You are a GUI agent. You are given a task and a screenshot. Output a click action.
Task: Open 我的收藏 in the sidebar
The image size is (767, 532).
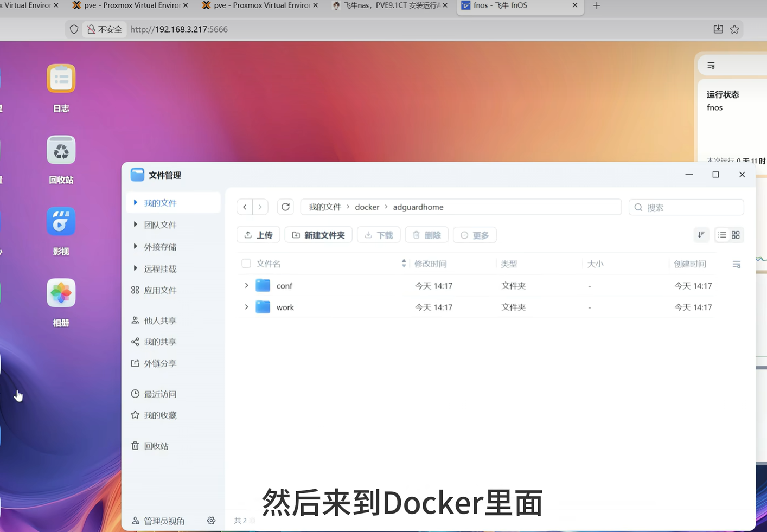click(x=160, y=415)
